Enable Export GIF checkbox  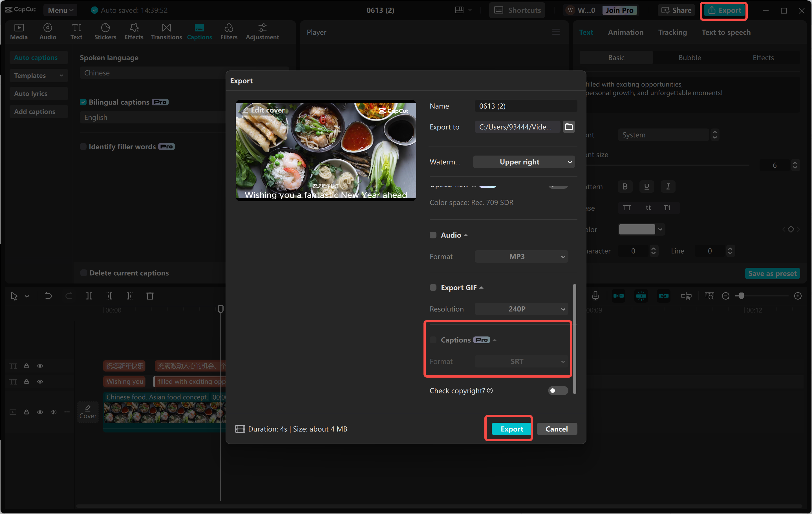point(433,287)
